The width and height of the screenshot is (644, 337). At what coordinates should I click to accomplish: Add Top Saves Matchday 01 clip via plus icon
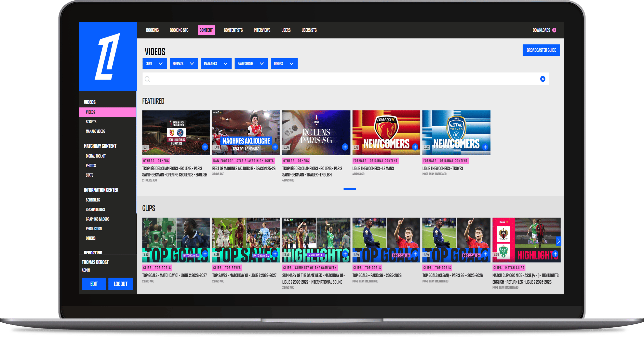point(275,254)
